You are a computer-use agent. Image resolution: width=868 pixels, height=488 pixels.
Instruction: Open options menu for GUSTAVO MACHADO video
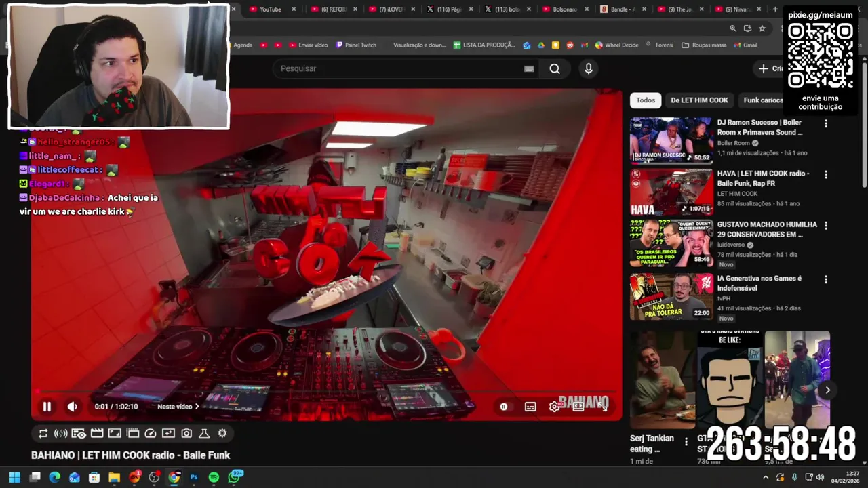(825, 225)
